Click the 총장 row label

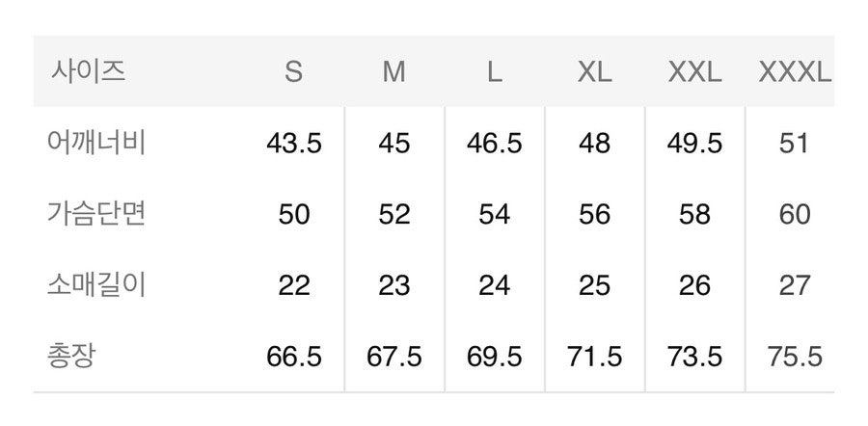(x=71, y=357)
